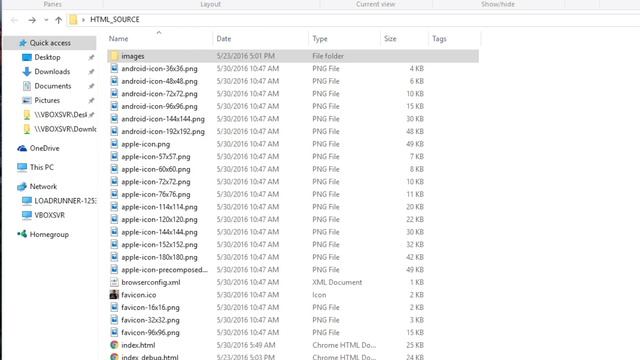
Task: Click the address bar folder icon
Action: tap(73, 20)
